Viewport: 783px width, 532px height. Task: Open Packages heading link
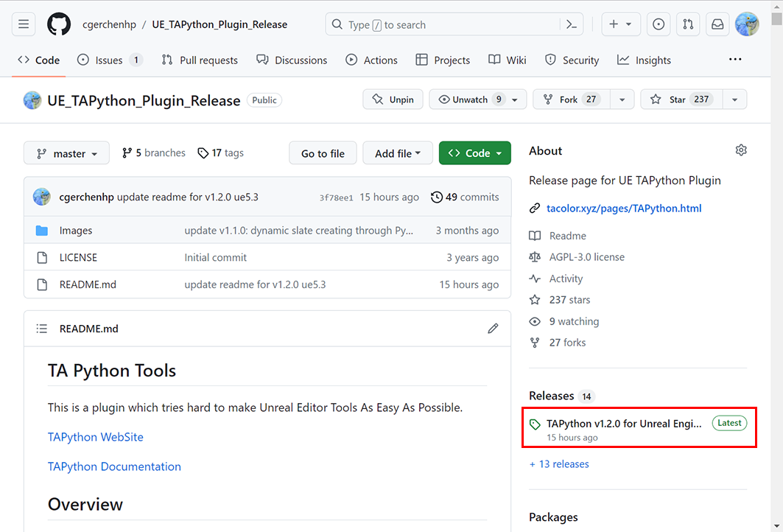click(553, 517)
